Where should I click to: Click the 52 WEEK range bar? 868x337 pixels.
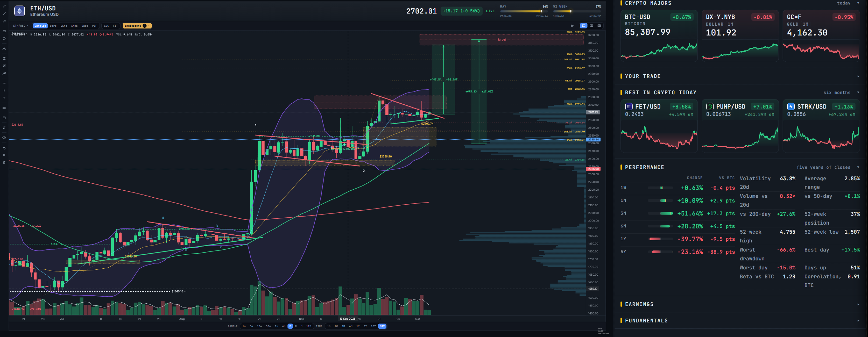(577, 11)
